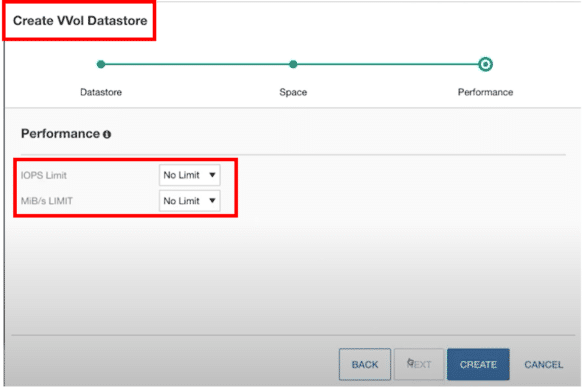
Task: Click the CREATE button
Action: pos(478,364)
